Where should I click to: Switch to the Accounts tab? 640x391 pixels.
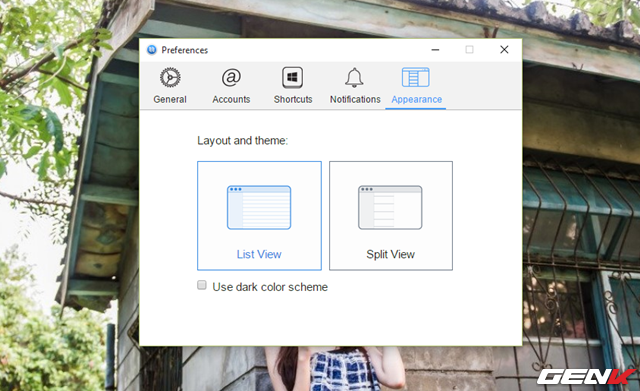231,86
